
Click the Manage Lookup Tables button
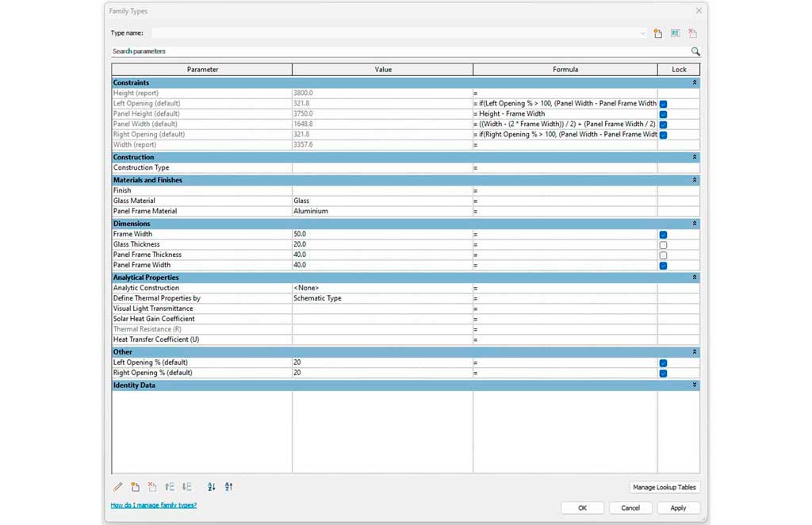pos(665,487)
